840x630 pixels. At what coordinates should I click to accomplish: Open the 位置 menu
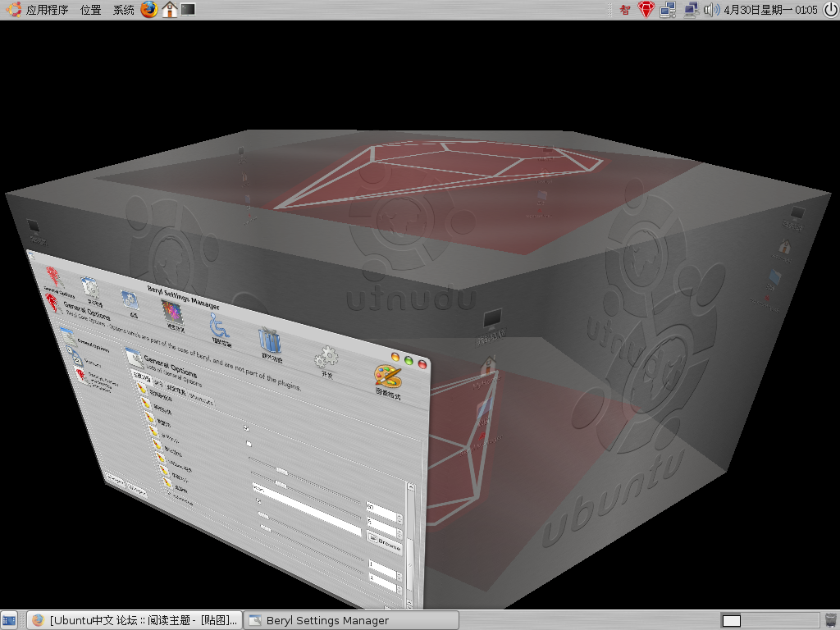pos(90,10)
